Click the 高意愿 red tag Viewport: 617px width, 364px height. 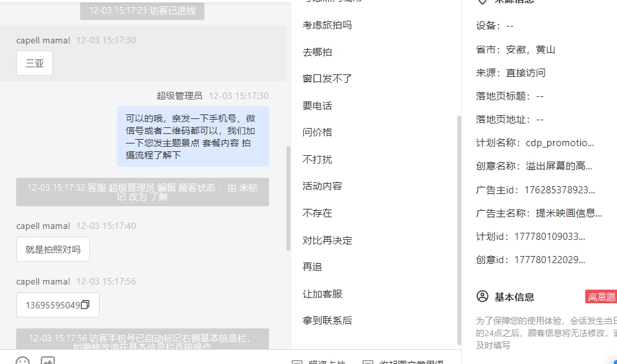coord(601,297)
